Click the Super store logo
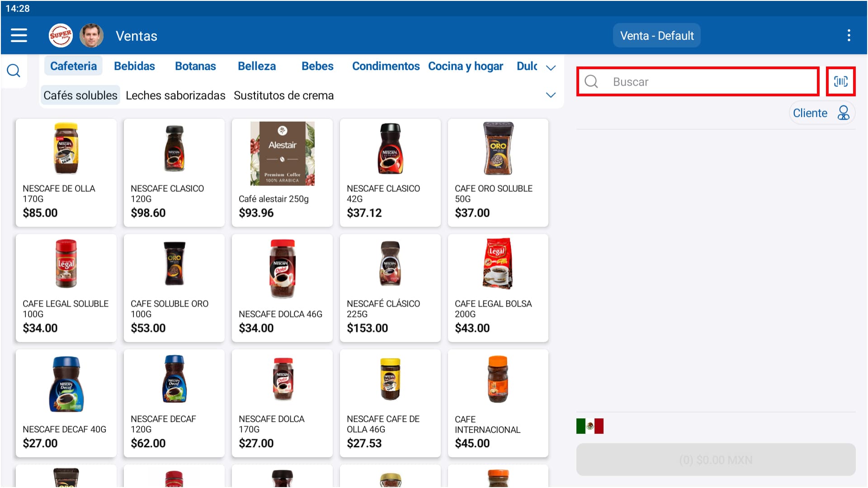 coord(61,35)
